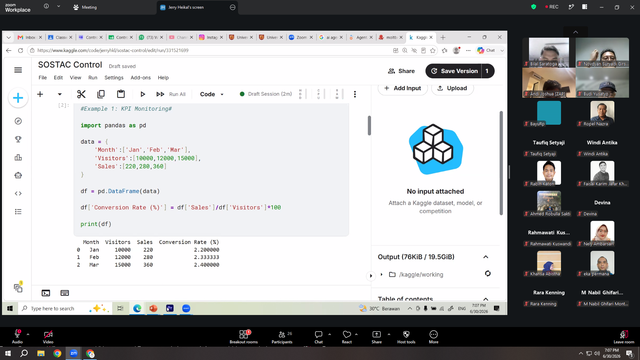Open the list icon in Kaggle sidebar
The width and height of the screenshot is (640, 360).
tap(18, 211)
